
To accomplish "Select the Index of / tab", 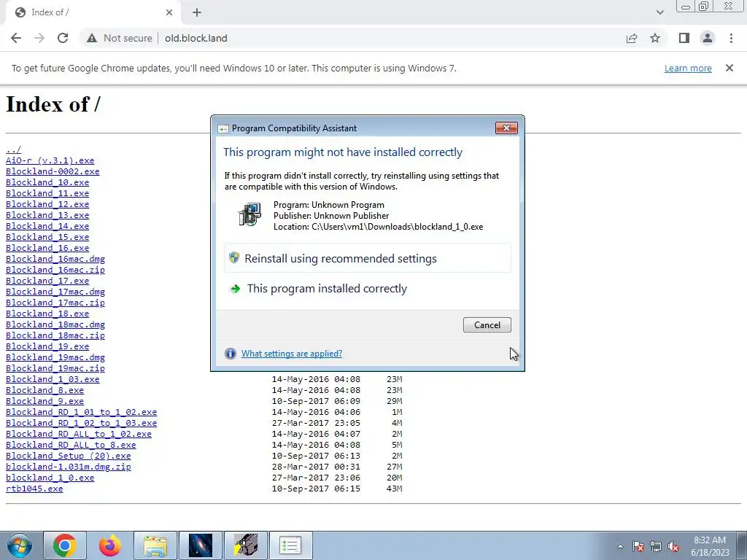I will pos(93,12).
